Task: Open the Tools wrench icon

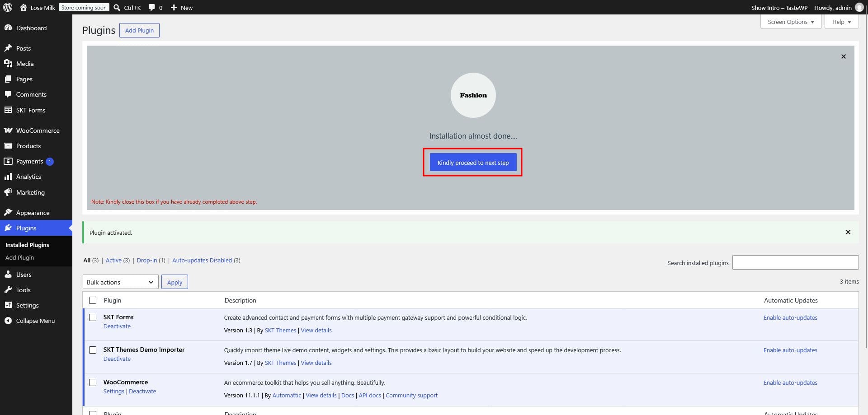Action: [x=8, y=289]
